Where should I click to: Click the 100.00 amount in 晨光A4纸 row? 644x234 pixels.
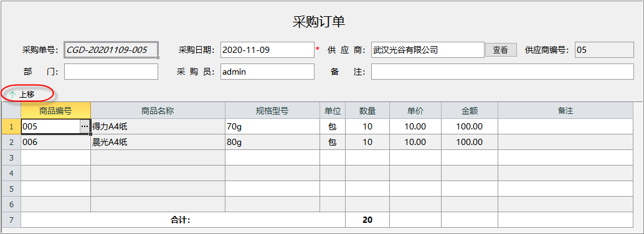(x=470, y=142)
